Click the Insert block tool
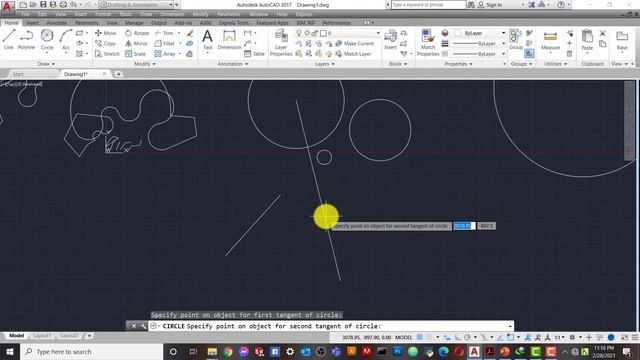Image resolution: width=640 pixels, height=360 pixels. 390,40
